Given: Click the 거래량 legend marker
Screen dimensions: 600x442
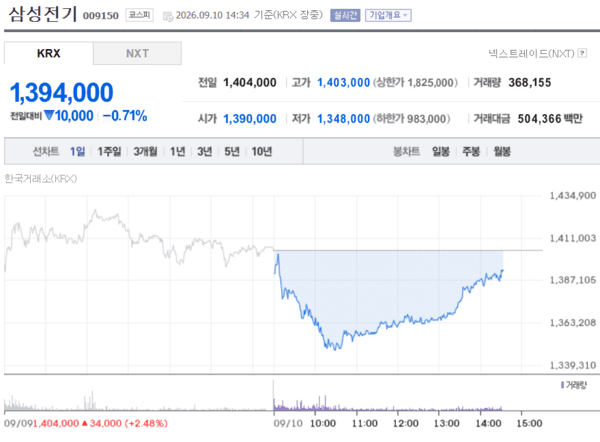Looking at the screenshot, I should [562, 385].
